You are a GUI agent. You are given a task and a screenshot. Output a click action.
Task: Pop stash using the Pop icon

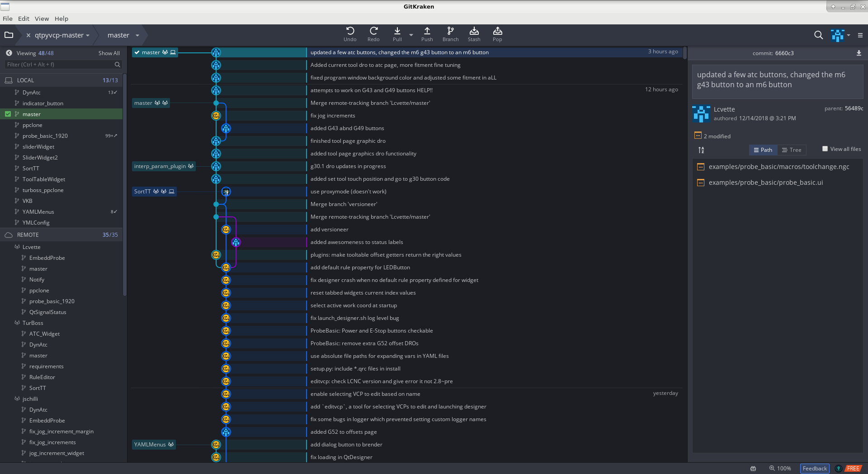(x=497, y=31)
